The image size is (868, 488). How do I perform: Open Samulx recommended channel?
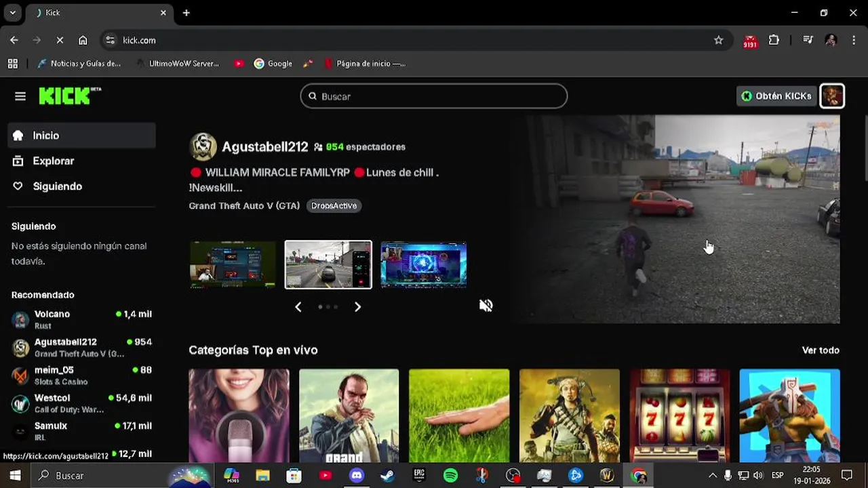[81, 431]
